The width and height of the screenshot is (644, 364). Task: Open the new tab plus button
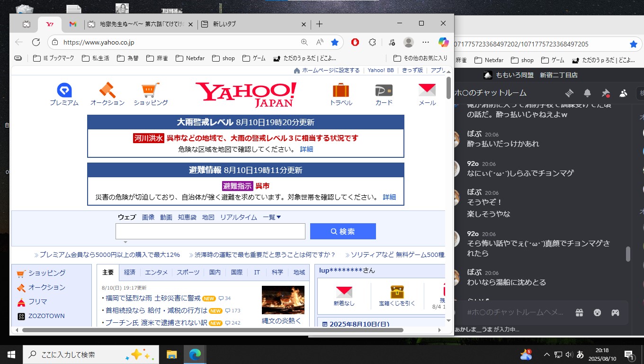tap(320, 24)
